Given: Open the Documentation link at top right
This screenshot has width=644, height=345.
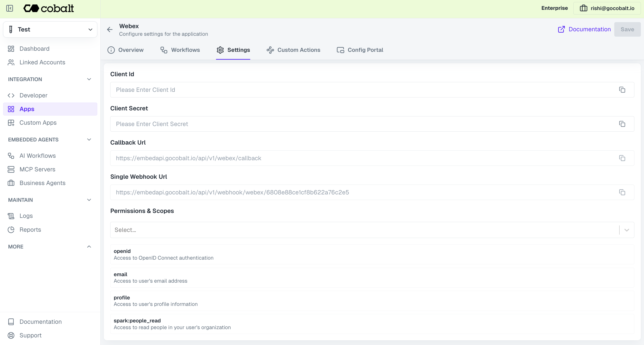Looking at the screenshot, I should [x=584, y=29].
